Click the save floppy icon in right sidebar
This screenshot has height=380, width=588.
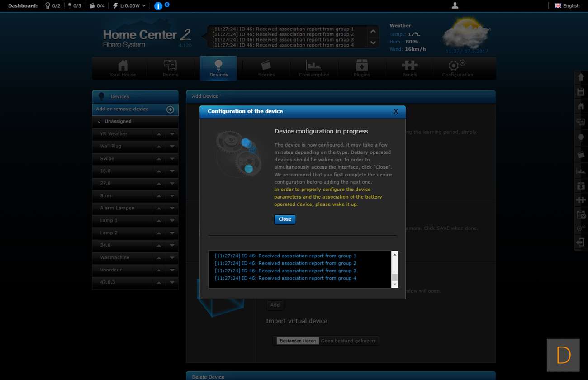click(581, 92)
